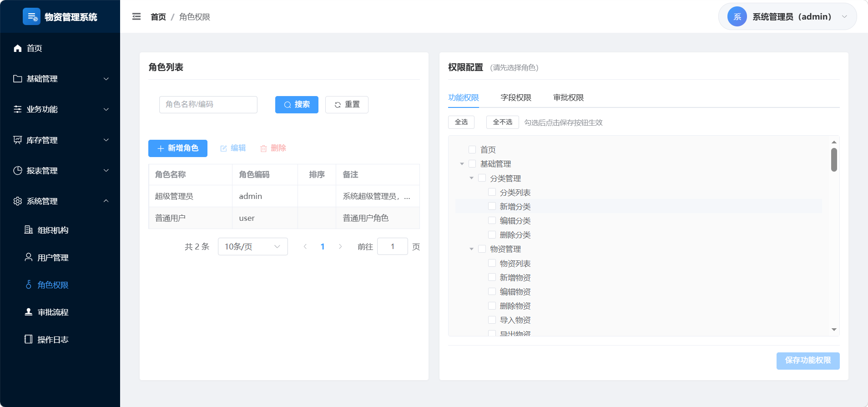Click the 系统管理 gear icon
The width and height of the screenshot is (868, 407).
tap(18, 201)
